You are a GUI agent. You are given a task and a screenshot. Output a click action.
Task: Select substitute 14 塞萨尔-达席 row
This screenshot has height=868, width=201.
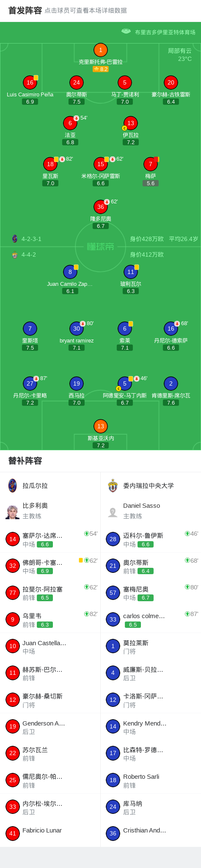click(50, 539)
